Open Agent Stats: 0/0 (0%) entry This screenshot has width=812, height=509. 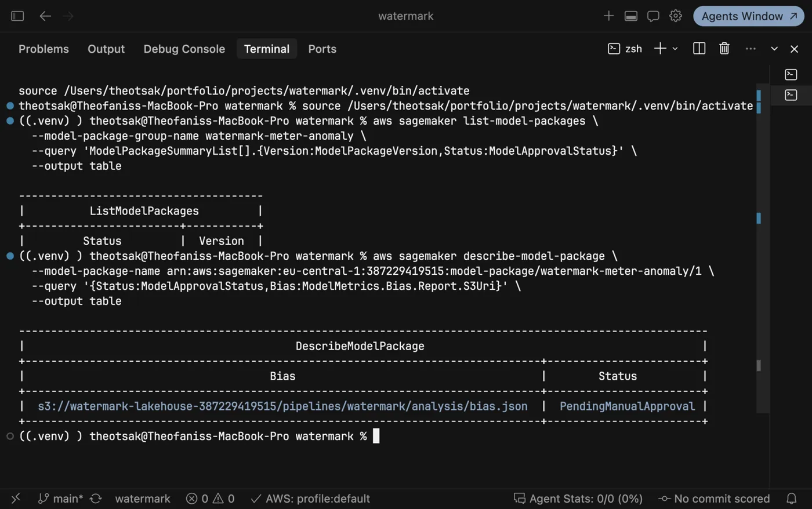[578, 499]
